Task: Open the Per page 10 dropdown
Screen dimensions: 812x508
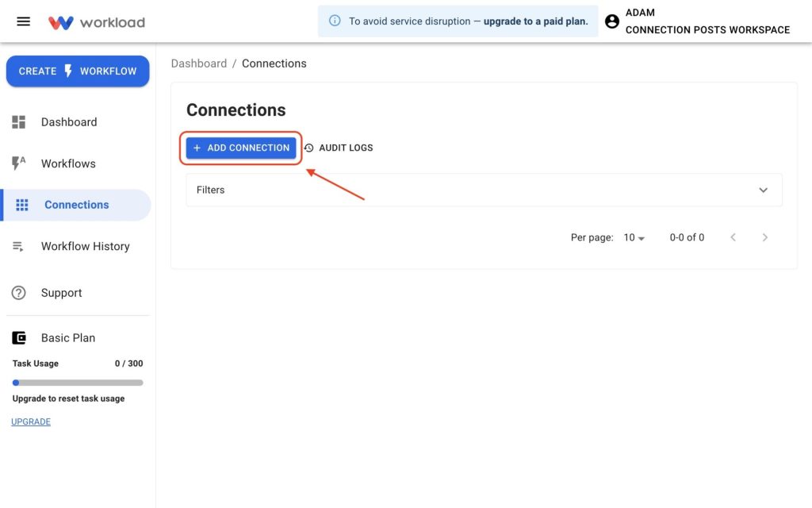Action: (634, 237)
